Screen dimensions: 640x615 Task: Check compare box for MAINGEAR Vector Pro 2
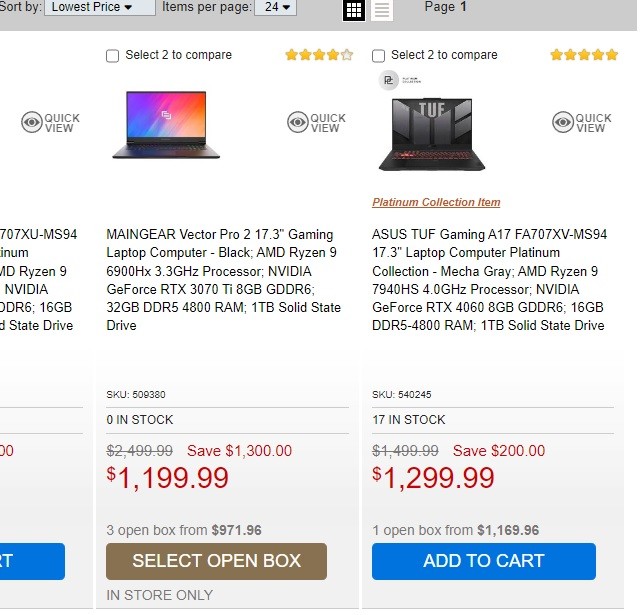[x=112, y=56]
